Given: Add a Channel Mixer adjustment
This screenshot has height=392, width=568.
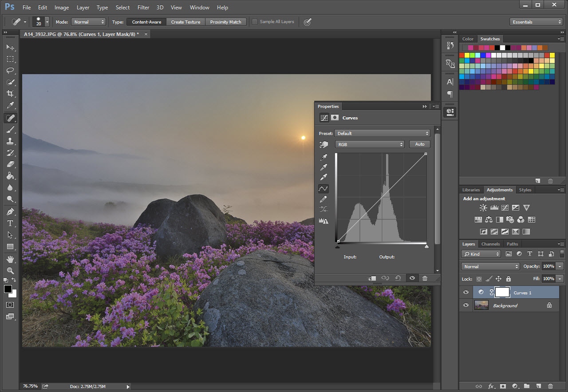Looking at the screenshot, I should coord(521,219).
